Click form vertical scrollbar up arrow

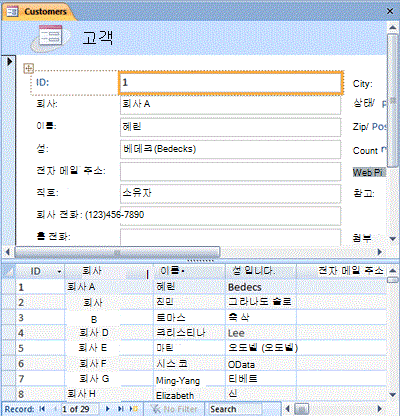pos(393,28)
